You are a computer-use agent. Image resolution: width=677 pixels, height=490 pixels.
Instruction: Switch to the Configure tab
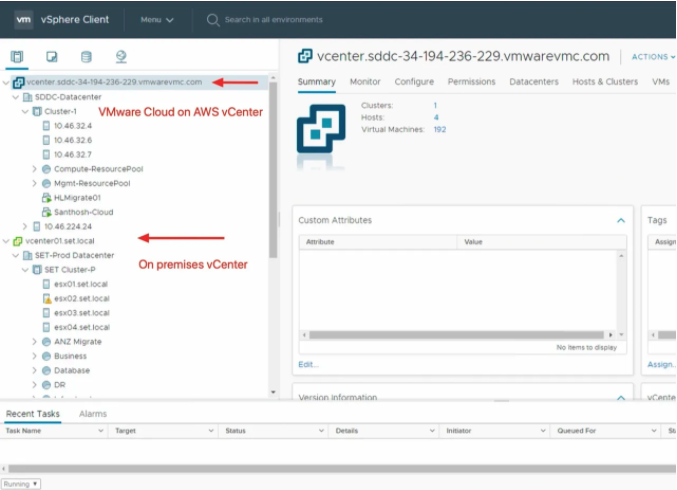click(414, 82)
